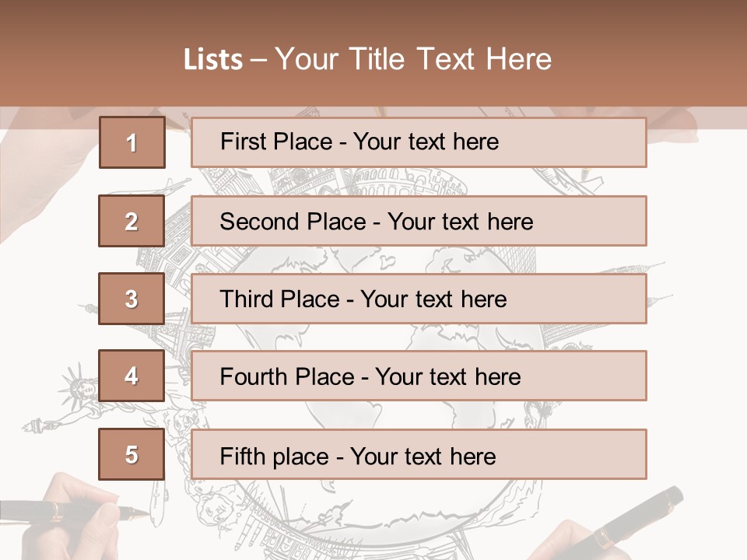Select the 'Second Place - Your text here' bar
The image size is (747, 560).
tap(419, 221)
